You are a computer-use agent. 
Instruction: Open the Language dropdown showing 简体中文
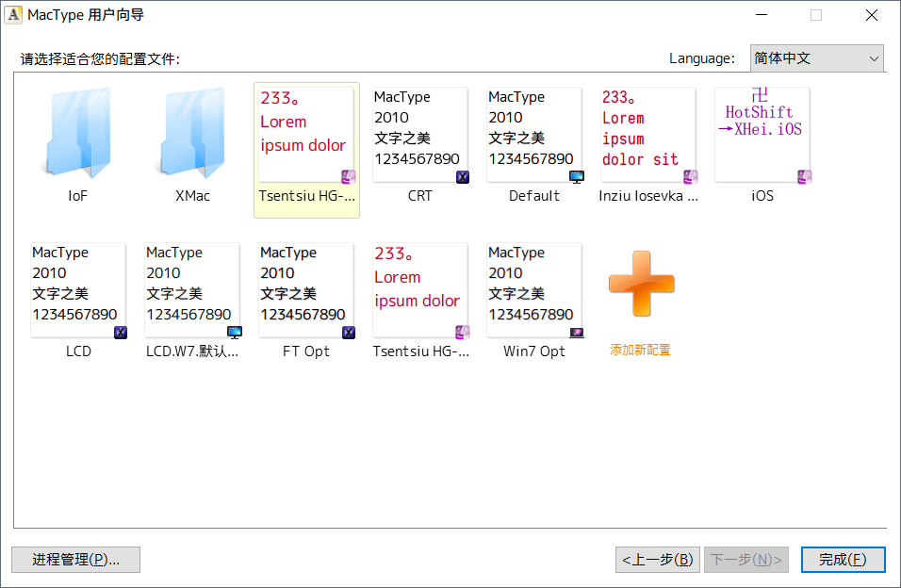(816, 58)
